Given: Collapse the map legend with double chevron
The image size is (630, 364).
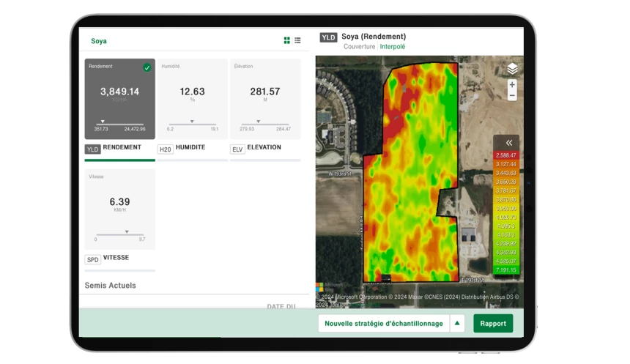Looking at the screenshot, I should pyautogui.click(x=506, y=143).
